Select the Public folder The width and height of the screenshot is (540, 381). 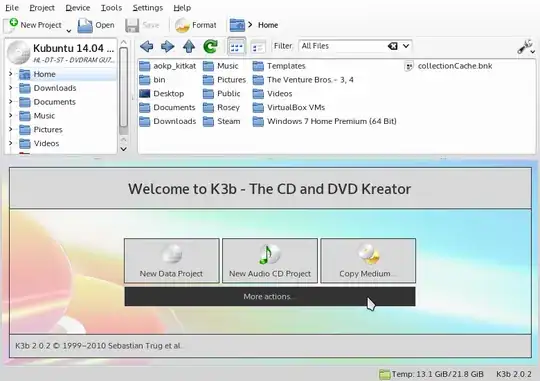221,93
